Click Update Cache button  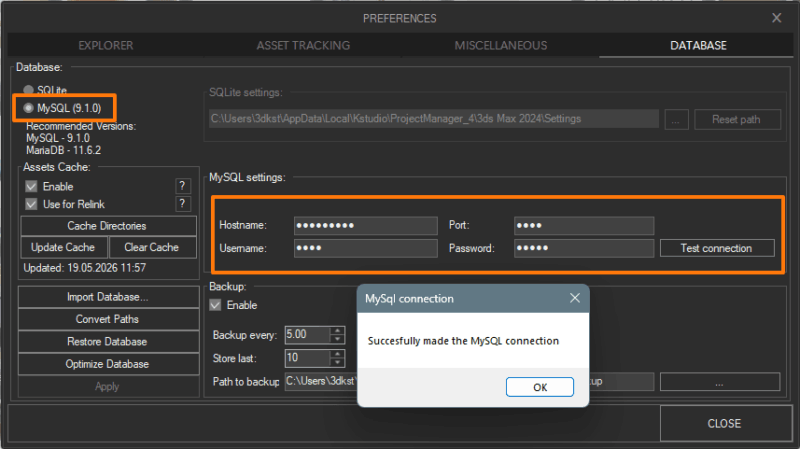coord(63,247)
